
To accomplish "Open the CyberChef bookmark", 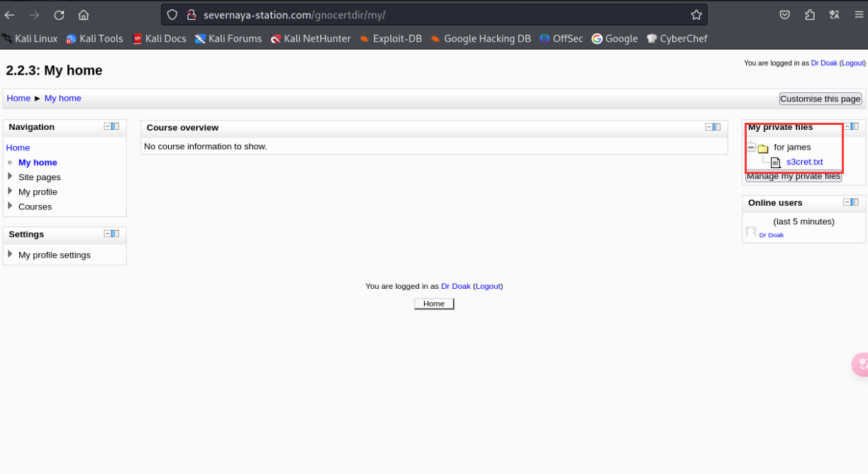I will tap(677, 39).
